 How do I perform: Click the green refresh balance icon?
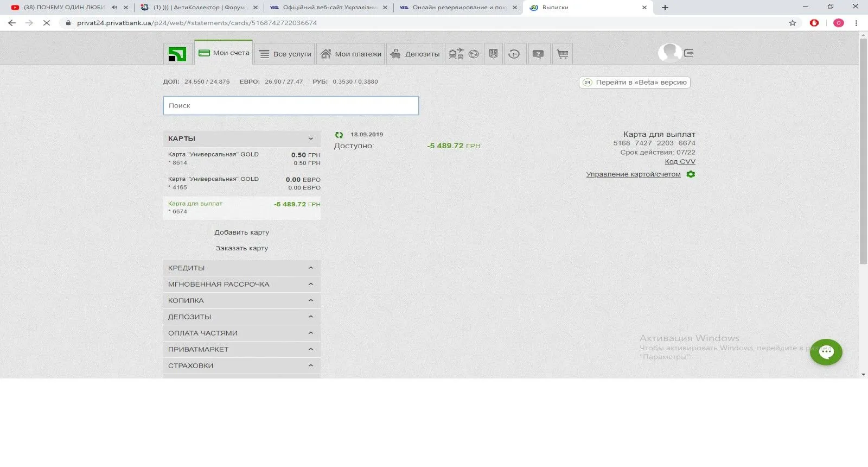pyautogui.click(x=339, y=135)
